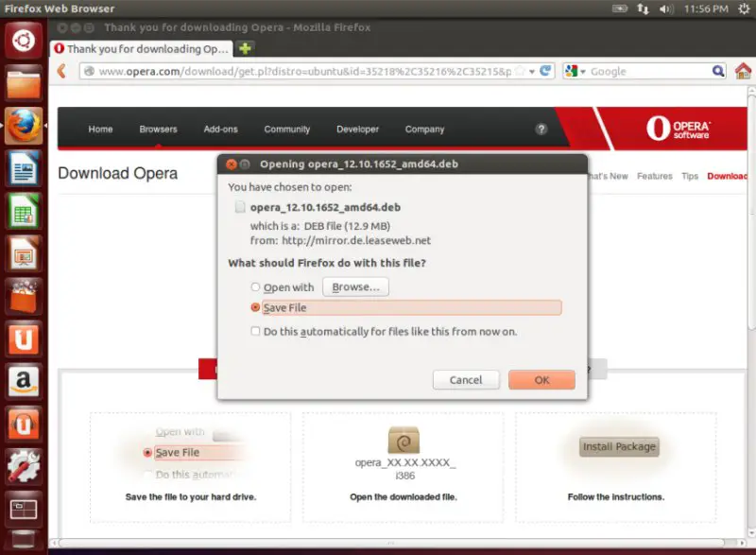Click the file name opera_12.10.1652_amd64.deb in dialog
The height and width of the screenshot is (555, 756).
325,207
